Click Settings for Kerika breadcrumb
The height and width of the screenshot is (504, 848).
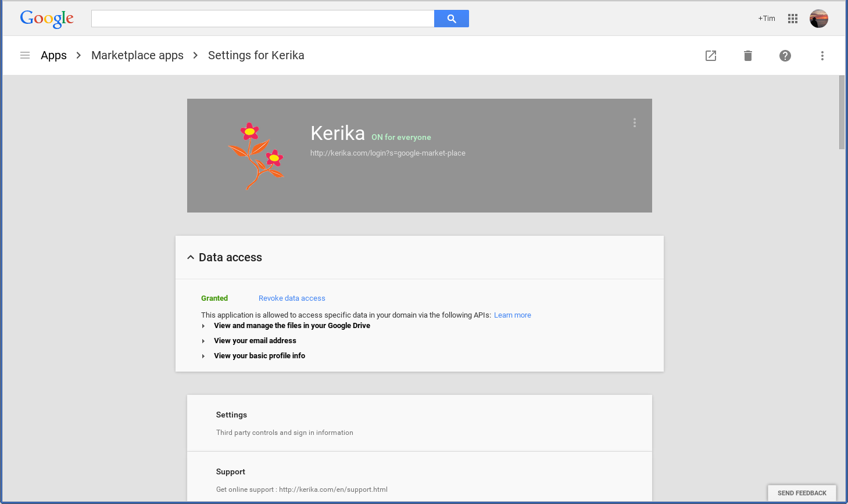tap(256, 55)
